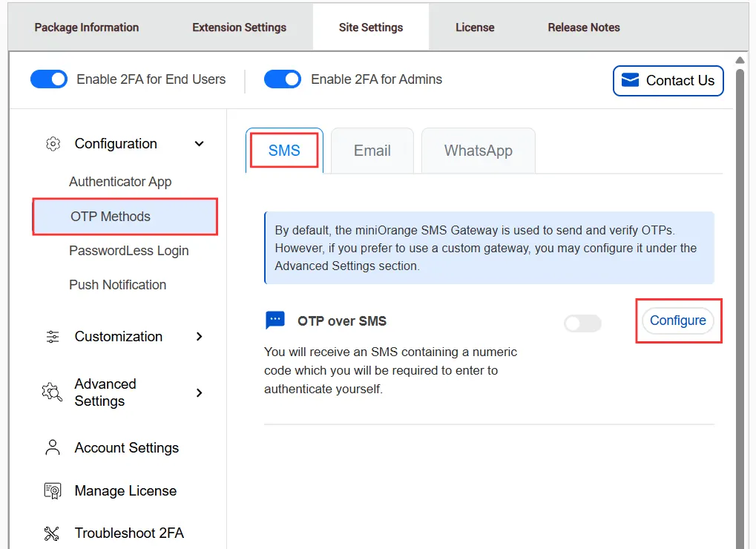Click the OTP over SMS chat bubble icon

[275, 319]
